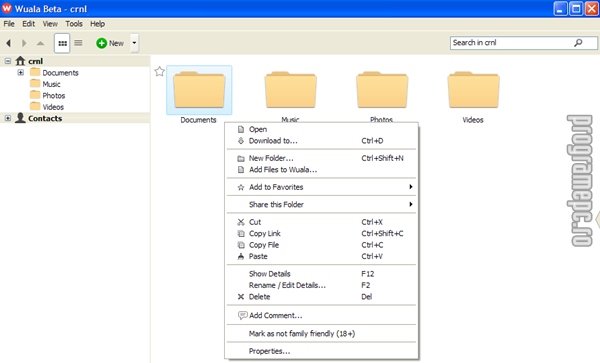
Task: Click the Search in crnl field
Action: click(523, 43)
